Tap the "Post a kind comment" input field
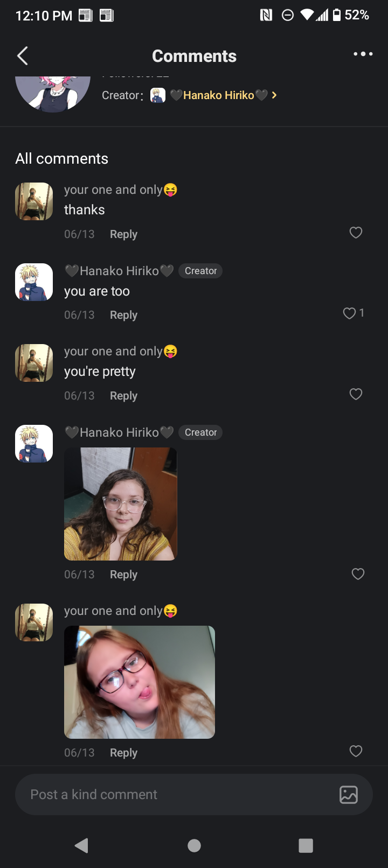The image size is (388, 868). [x=172, y=794]
